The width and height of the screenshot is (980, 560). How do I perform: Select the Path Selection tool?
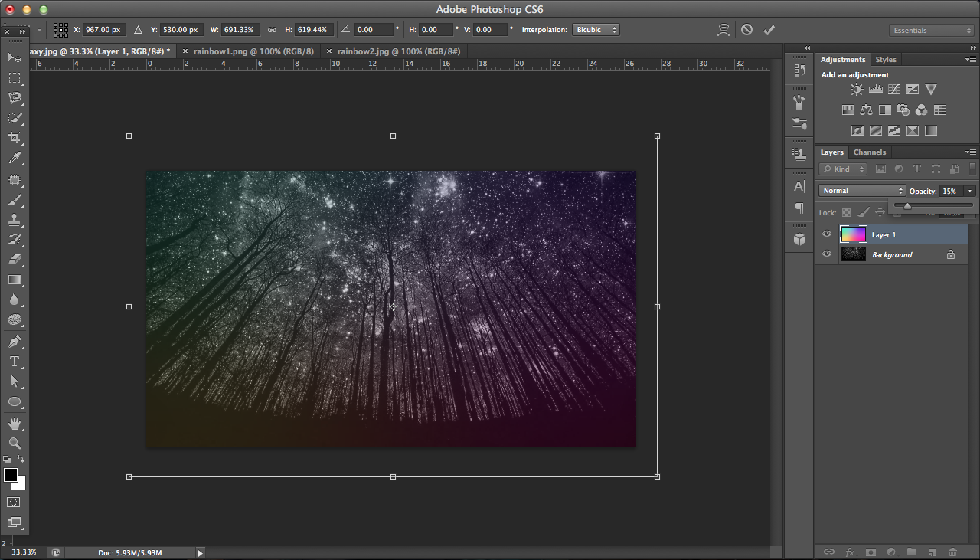pyautogui.click(x=15, y=382)
